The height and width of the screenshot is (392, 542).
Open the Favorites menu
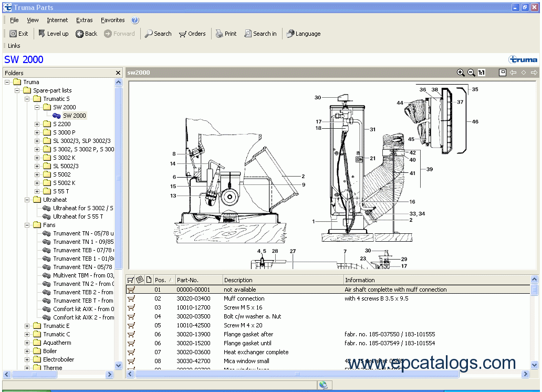coord(113,20)
